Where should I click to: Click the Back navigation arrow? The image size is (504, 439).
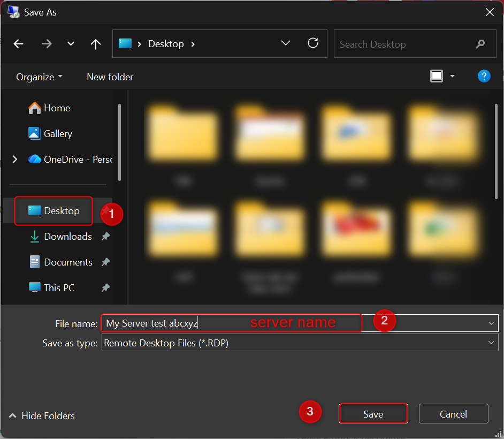(19, 44)
